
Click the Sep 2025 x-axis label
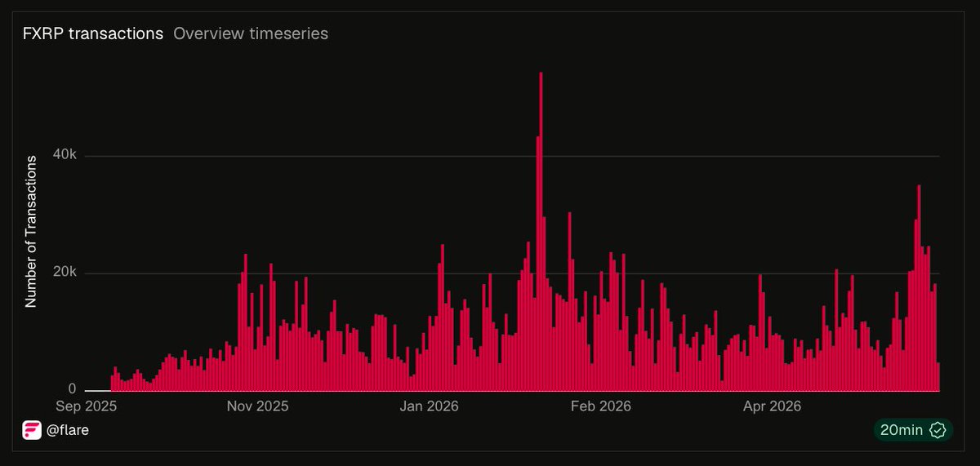pyautogui.click(x=86, y=406)
